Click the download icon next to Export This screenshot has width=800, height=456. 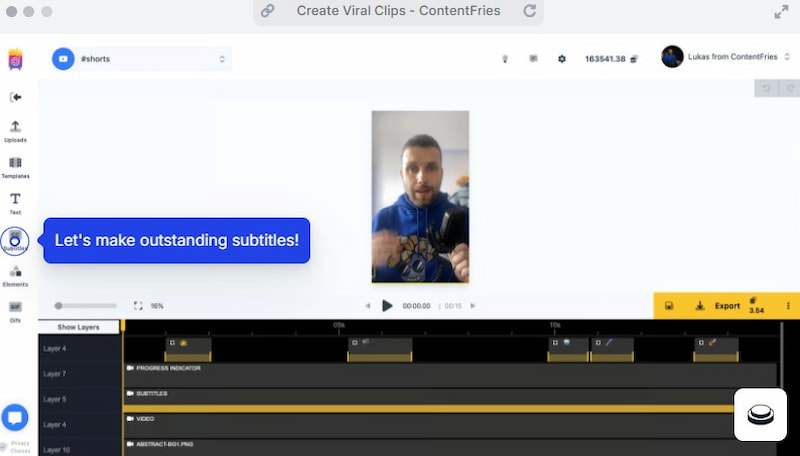tap(700, 306)
